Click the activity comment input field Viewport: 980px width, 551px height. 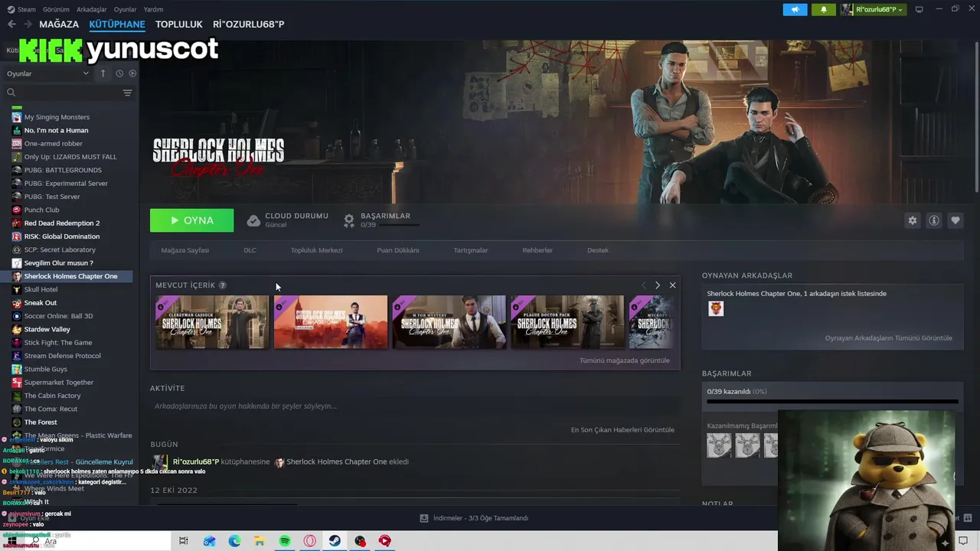[x=413, y=406]
